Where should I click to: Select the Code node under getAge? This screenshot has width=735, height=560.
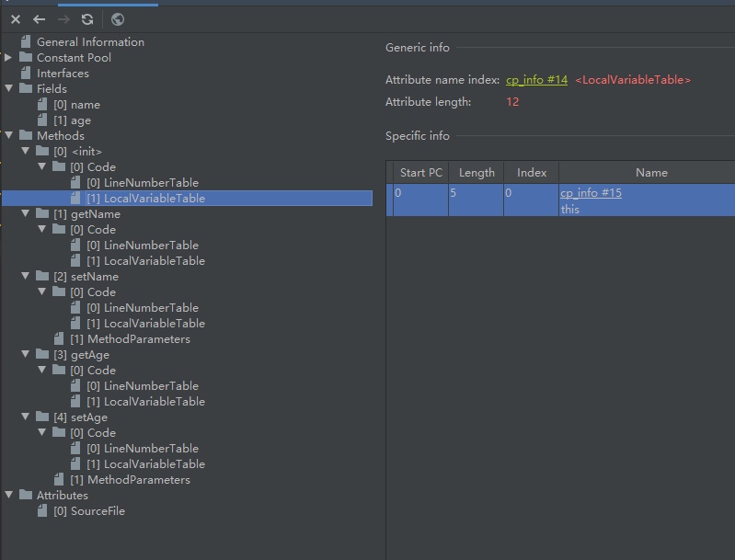pyautogui.click(x=93, y=371)
